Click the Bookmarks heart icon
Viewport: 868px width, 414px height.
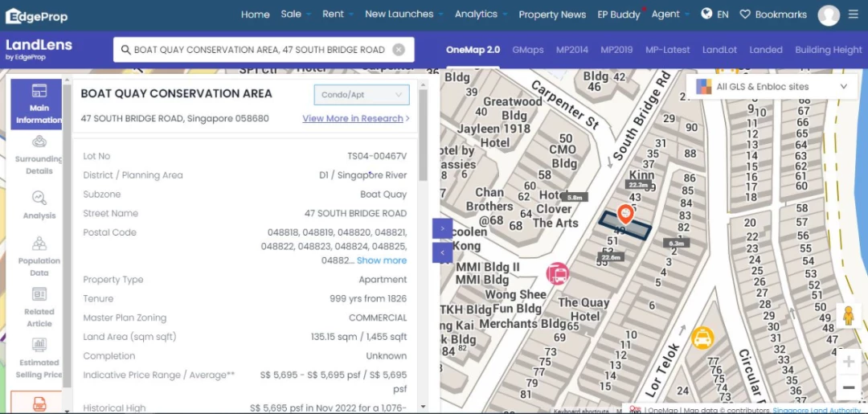744,14
